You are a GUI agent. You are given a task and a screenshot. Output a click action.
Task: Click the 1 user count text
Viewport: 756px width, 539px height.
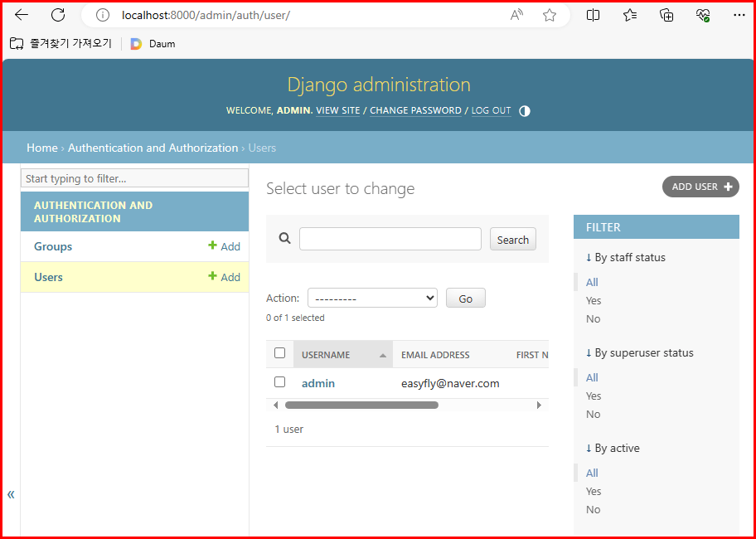click(x=288, y=429)
